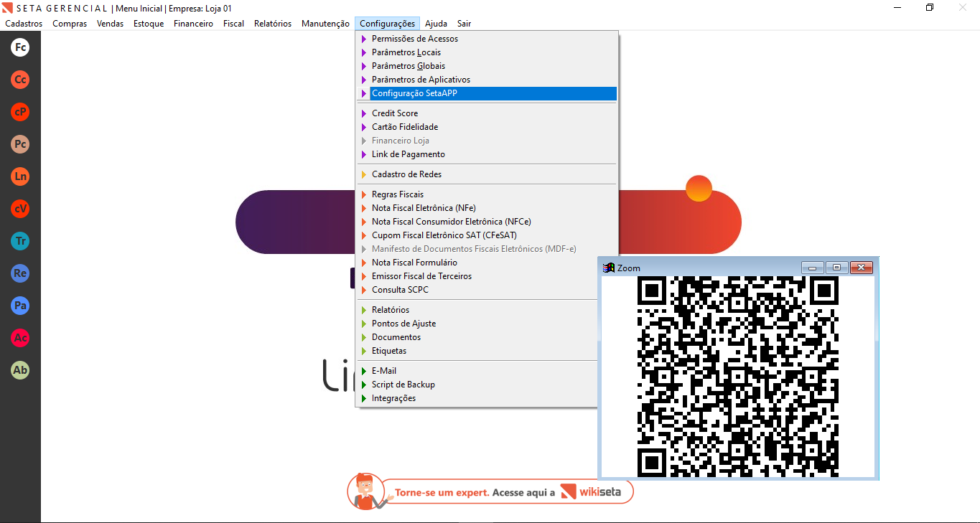980x523 pixels.
Task: Select Relatórios in the dropdown list
Action: (x=477, y=310)
